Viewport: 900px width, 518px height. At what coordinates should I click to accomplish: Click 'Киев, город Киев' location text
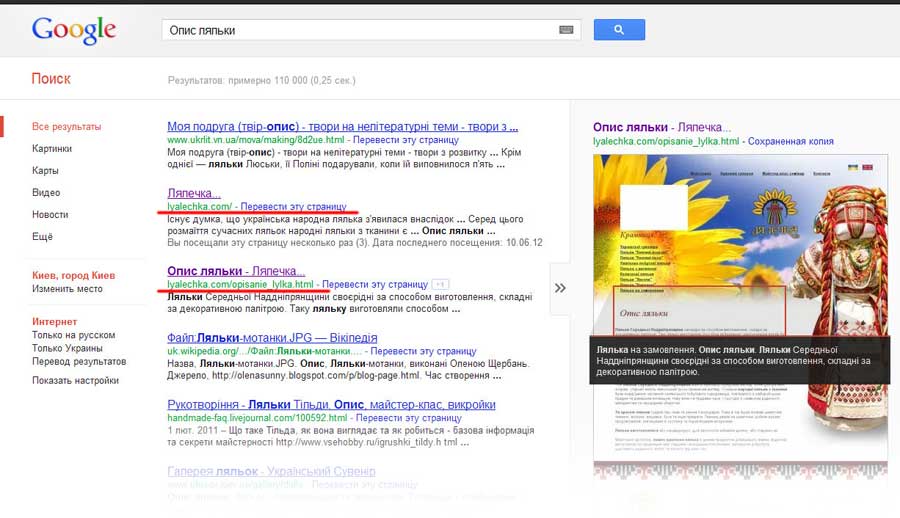pyautogui.click(x=73, y=275)
